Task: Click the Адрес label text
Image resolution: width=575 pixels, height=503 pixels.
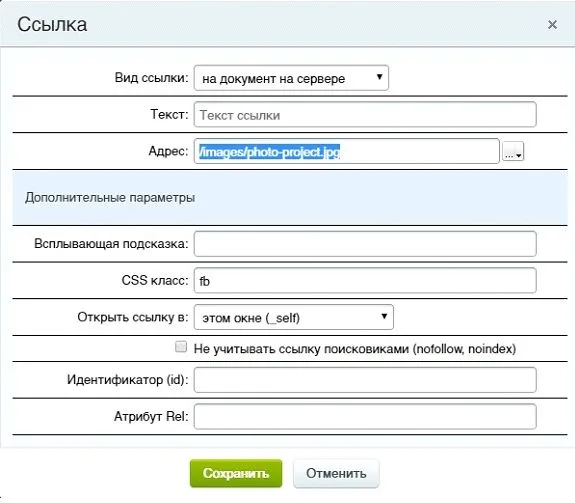Action: tap(168, 151)
